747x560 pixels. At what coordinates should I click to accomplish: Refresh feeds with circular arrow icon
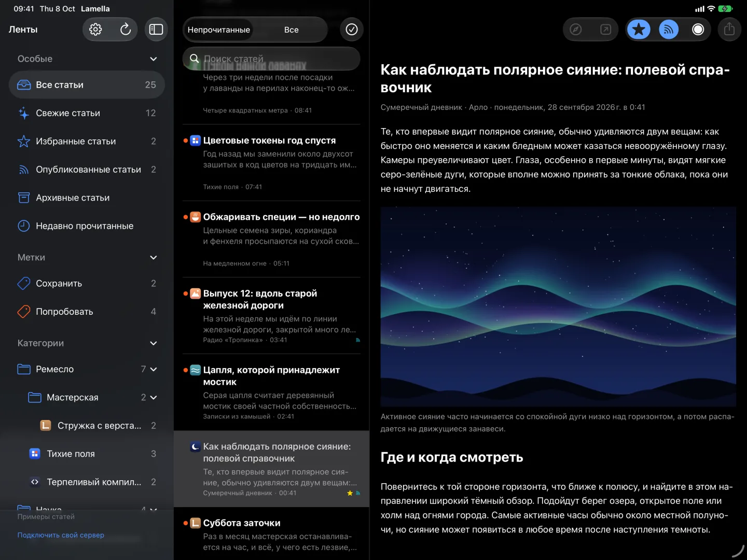pyautogui.click(x=125, y=30)
